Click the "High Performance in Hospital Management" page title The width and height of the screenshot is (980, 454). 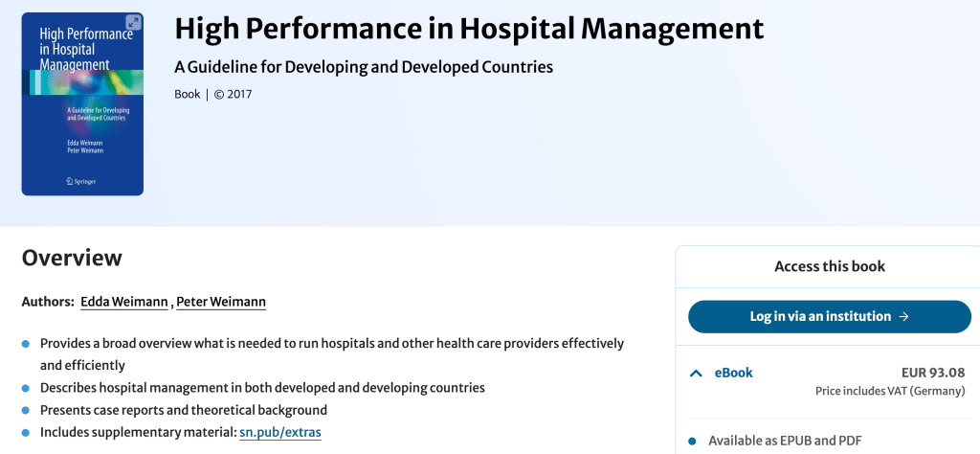pyautogui.click(x=469, y=29)
